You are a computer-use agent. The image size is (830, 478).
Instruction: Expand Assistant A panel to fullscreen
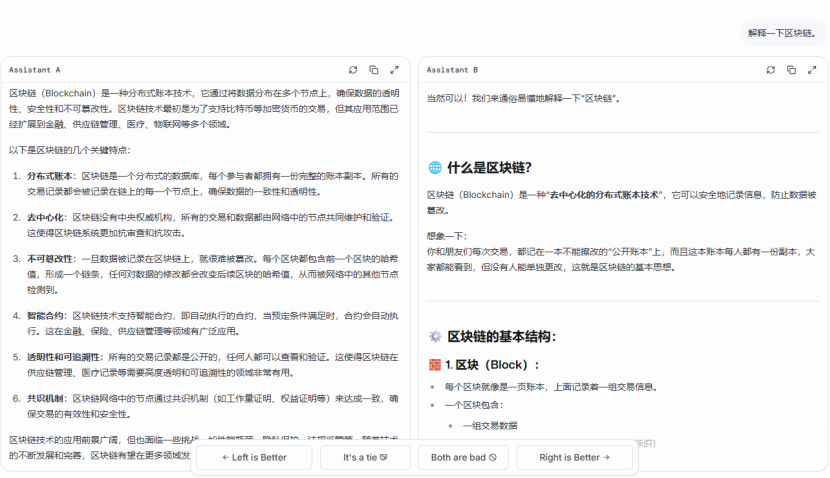(394, 70)
